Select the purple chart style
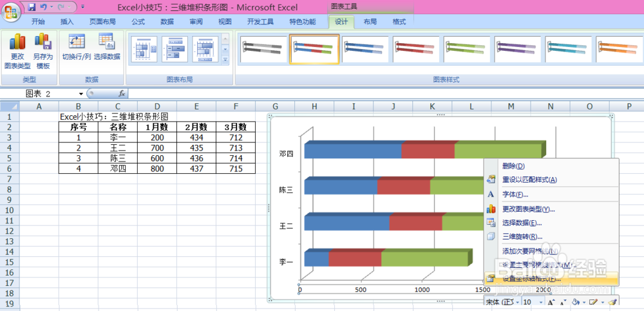 (x=518, y=50)
